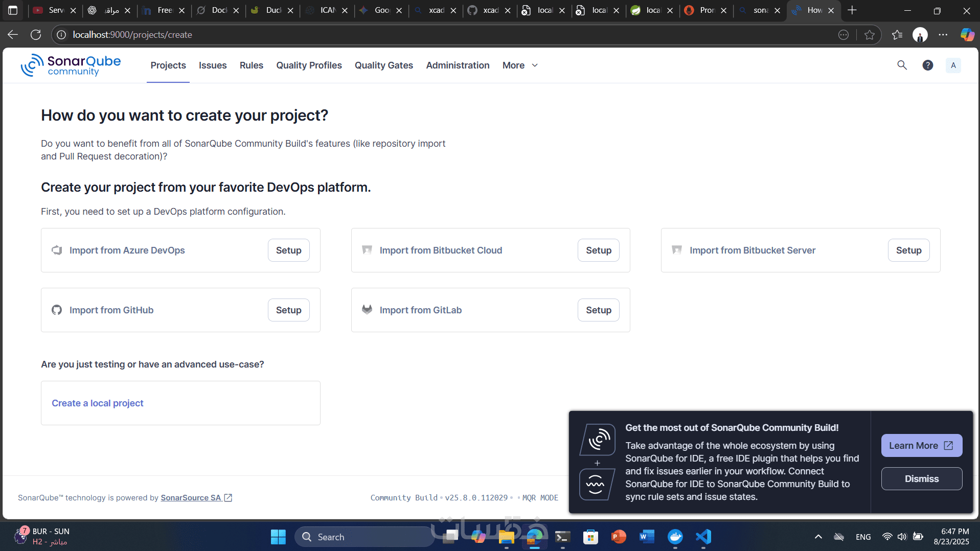
Task: Open the help question mark icon
Action: tap(927, 65)
